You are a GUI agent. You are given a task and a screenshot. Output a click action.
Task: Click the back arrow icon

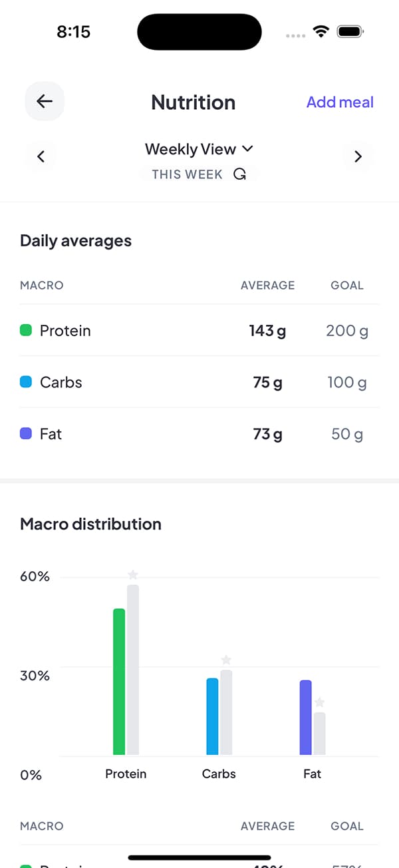click(x=44, y=101)
